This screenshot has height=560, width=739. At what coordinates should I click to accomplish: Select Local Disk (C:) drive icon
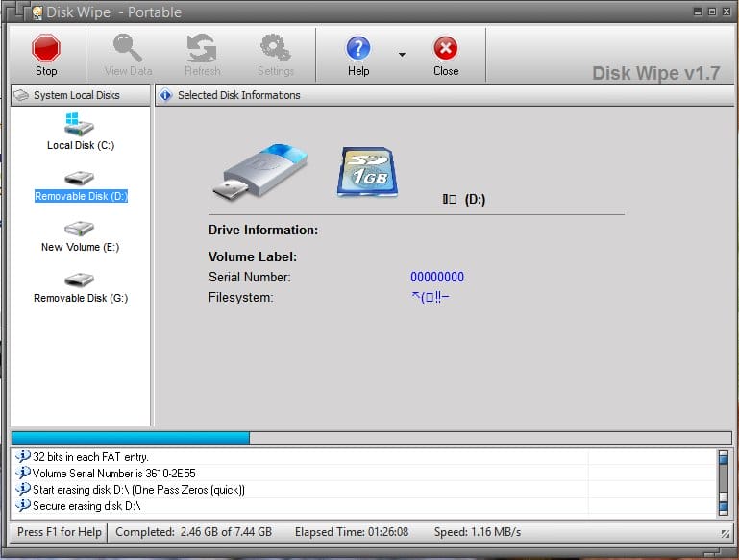[79, 124]
